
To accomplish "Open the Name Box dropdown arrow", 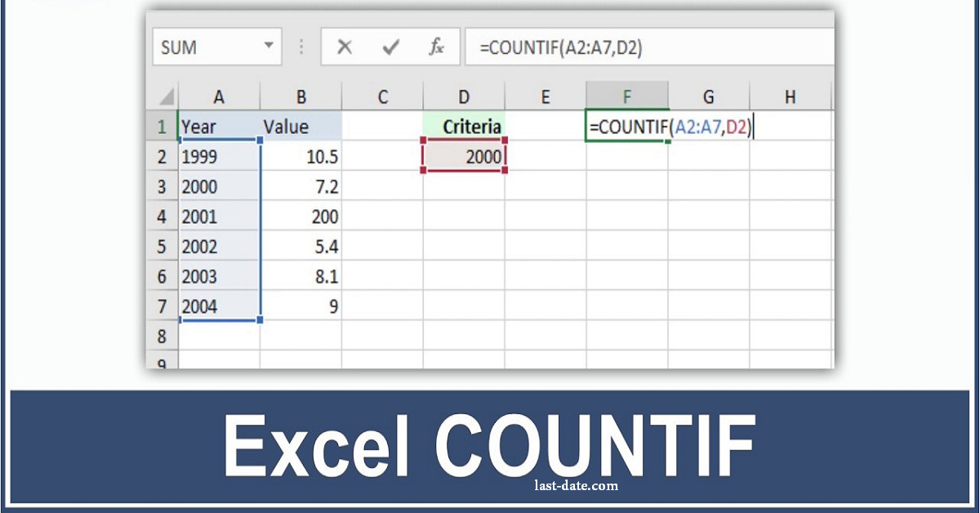I will [x=267, y=46].
